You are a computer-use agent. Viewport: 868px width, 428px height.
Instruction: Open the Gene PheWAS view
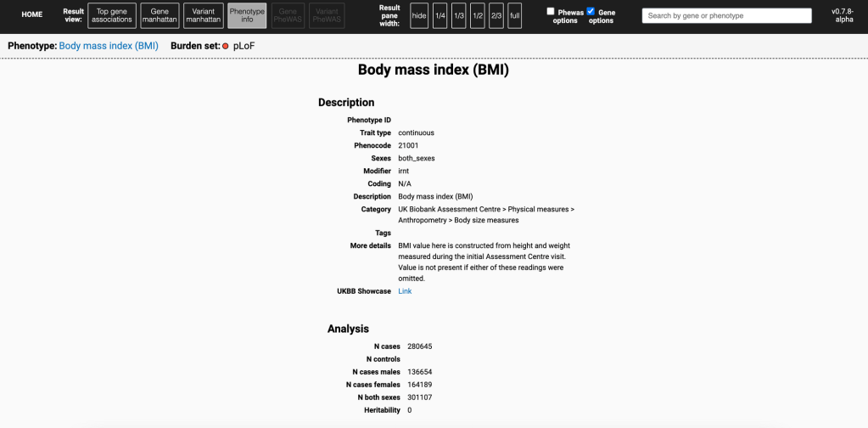point(287,15)
